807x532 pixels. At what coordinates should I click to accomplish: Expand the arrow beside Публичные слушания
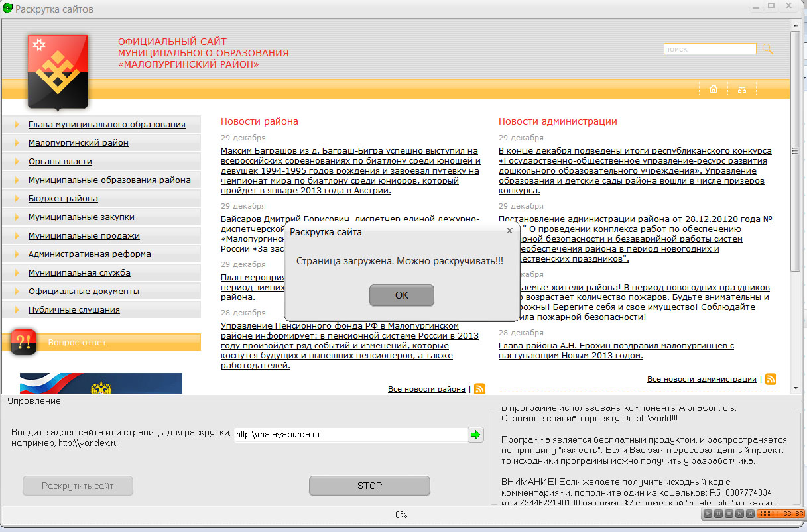coord(16,310)
